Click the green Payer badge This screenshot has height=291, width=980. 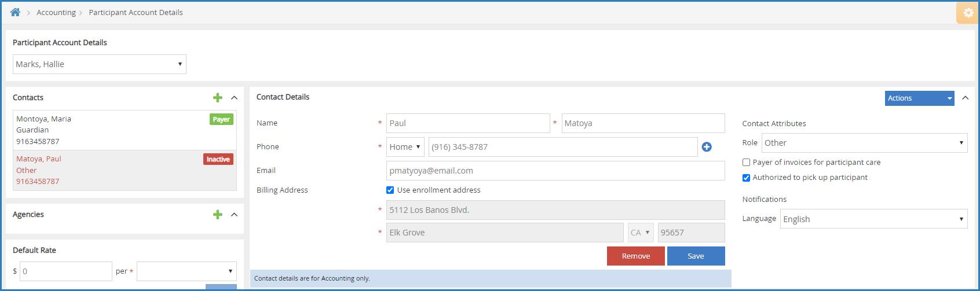coord(221,120)
